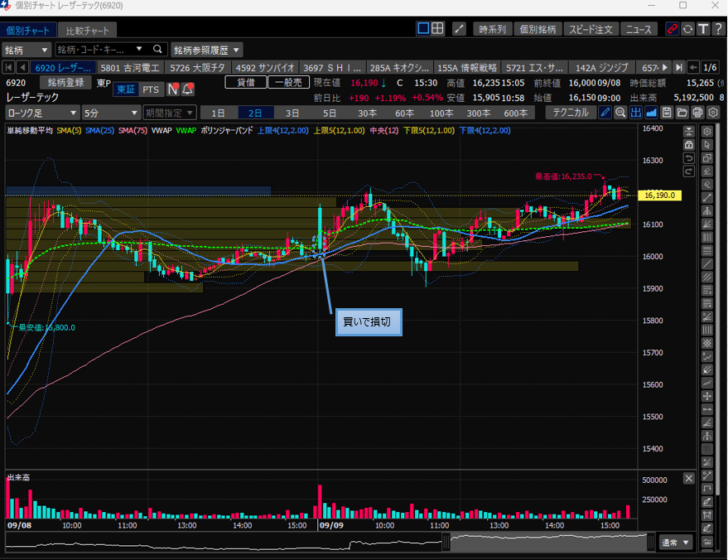Click the save chart floppy icon
This screenshot has width=728, height=560.
pos(667,113)
